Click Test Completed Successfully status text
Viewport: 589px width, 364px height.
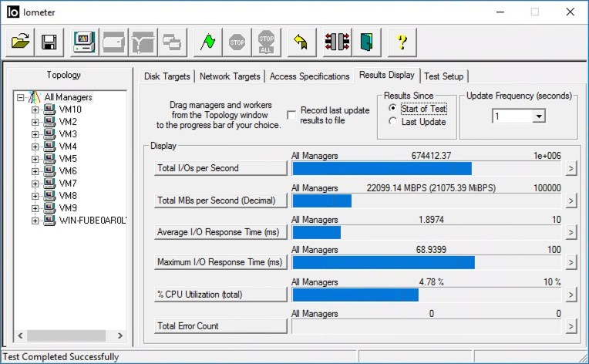[60, 357]
